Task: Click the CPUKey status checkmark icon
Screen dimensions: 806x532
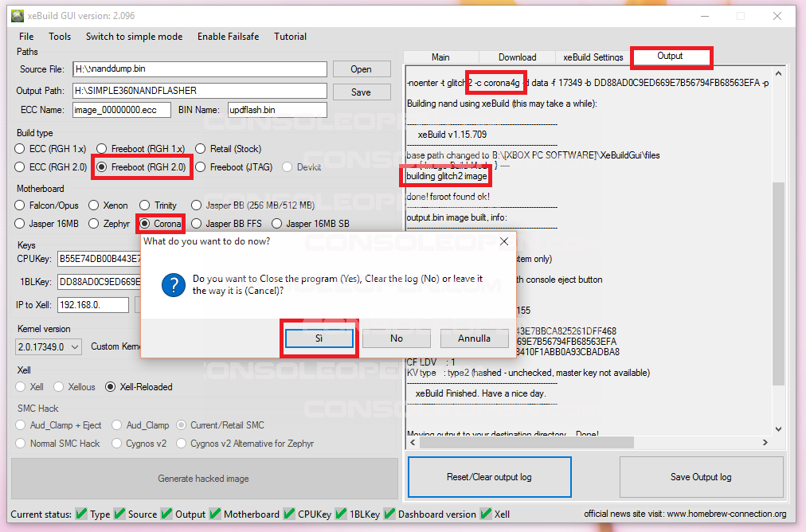Action: tap(289, 514)
